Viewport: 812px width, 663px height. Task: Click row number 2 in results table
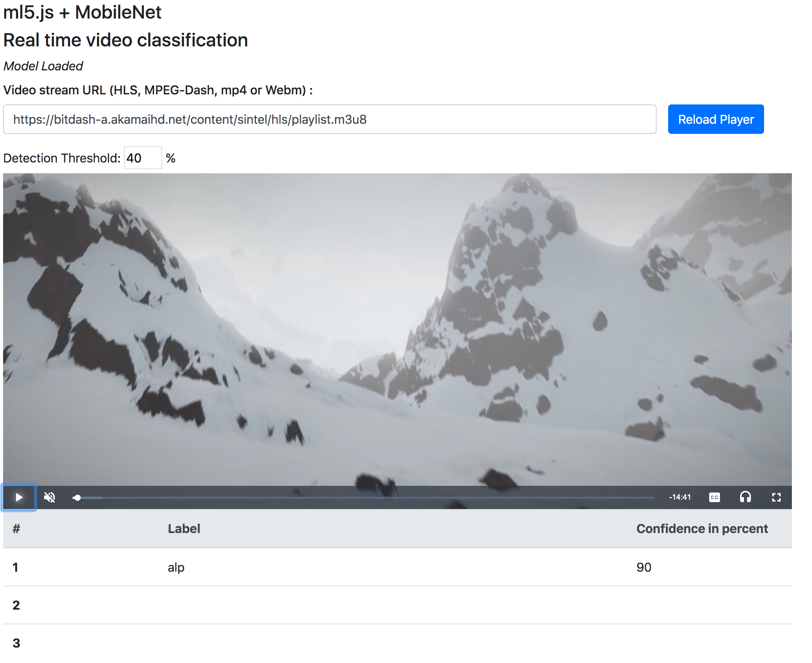point(16,605)
